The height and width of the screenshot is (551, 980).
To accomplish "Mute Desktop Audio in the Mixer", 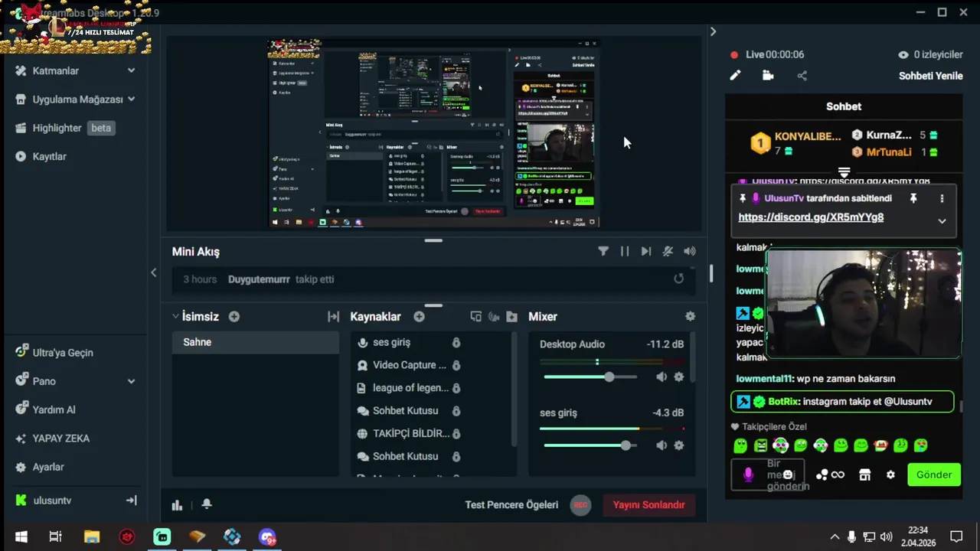I will (x=661, y=377).
